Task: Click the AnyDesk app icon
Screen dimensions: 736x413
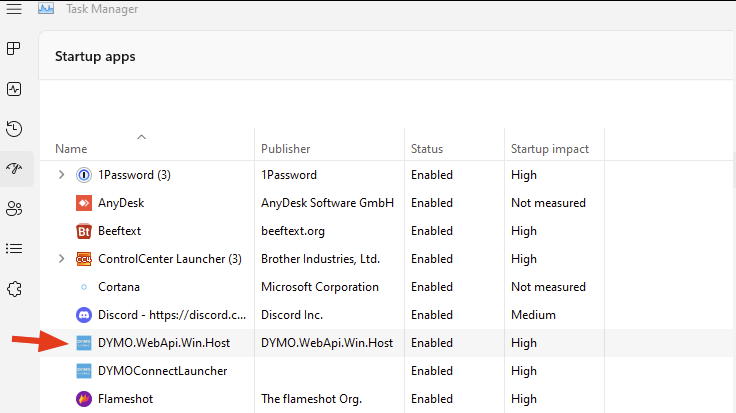Action: (84, 203)
